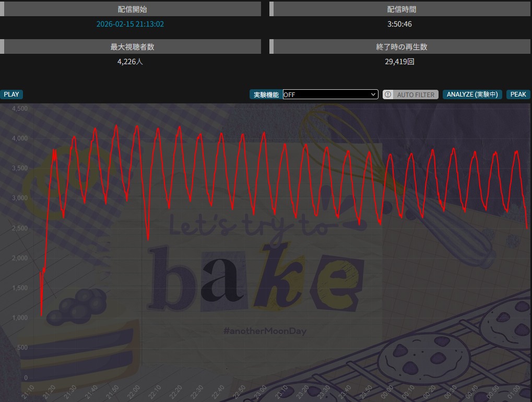This screenshot has height=402, width=532.
Task: Click the 1,000 y-axis label
Action: coord(20,317)
